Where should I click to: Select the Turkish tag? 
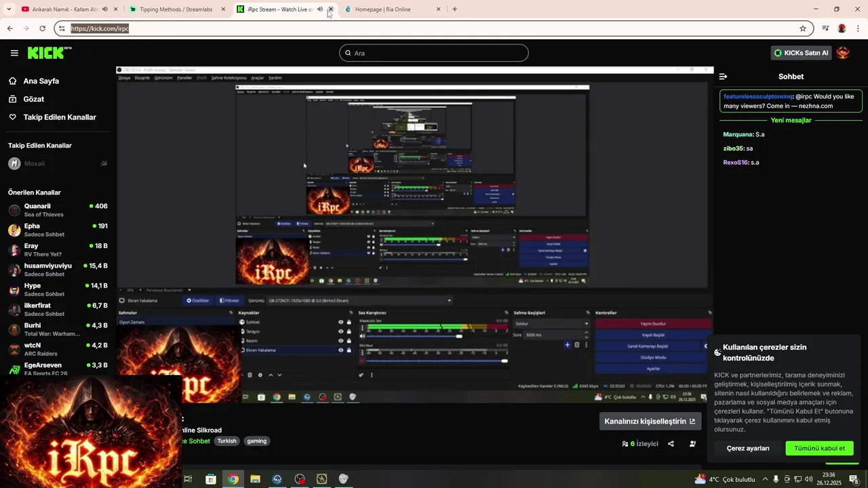click(x=226, y=441)
